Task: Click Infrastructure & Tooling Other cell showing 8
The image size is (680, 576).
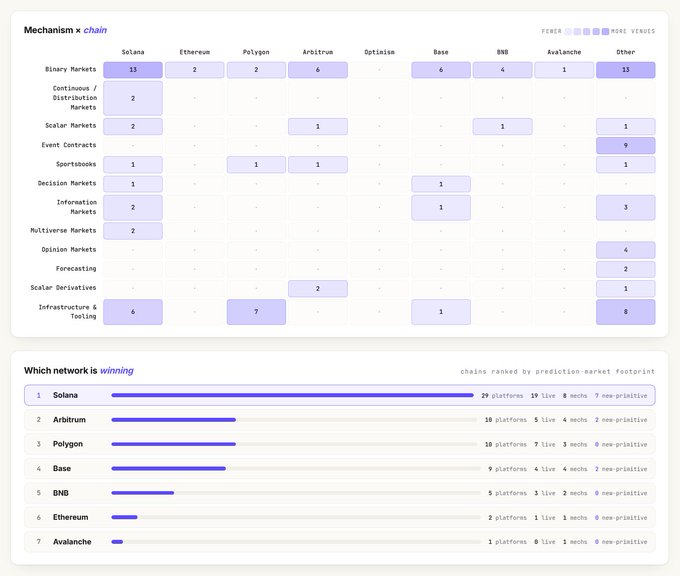Action: click(x=625, y=312)
